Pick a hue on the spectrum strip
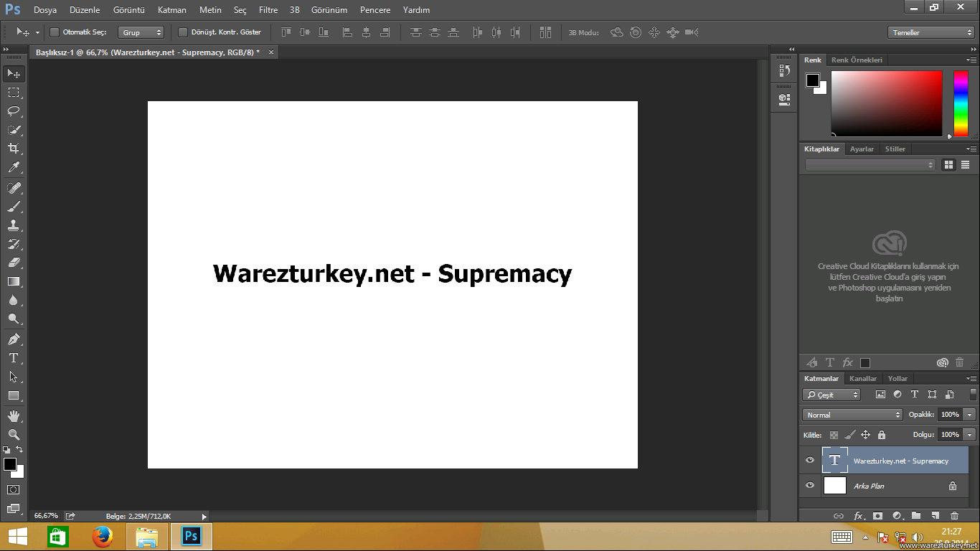The height and width of the screenshot is (551, 980). pyautogui.click(x=961, y=103)
